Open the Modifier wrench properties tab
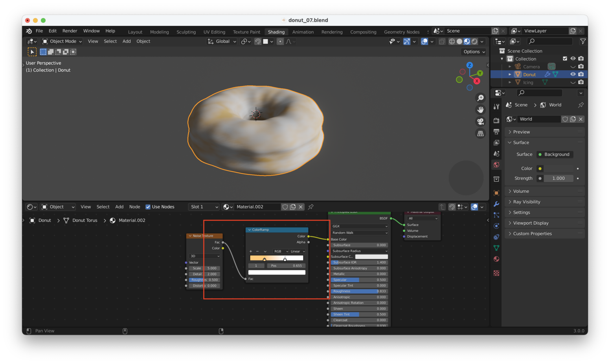The height and width of the screenshot is (364, 610). 496,204
